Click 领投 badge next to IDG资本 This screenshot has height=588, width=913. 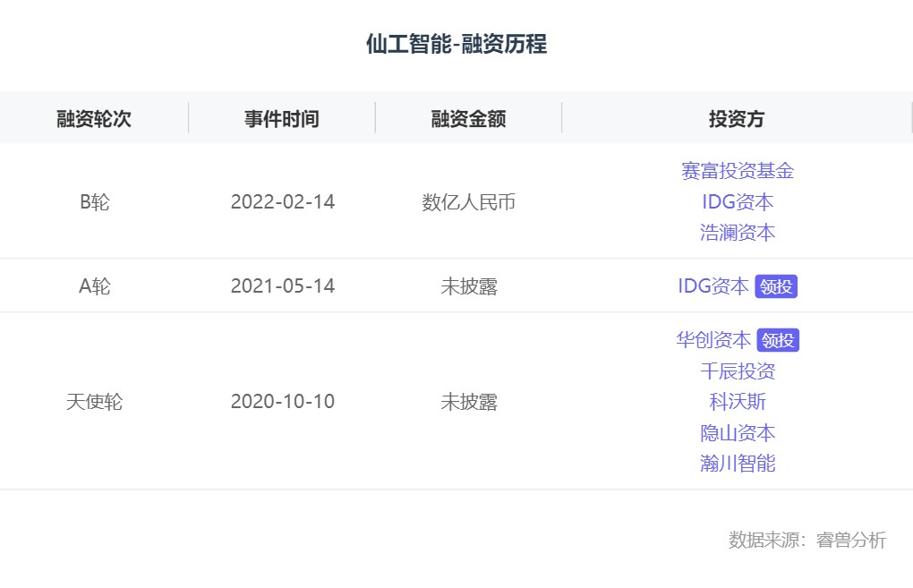776,286
